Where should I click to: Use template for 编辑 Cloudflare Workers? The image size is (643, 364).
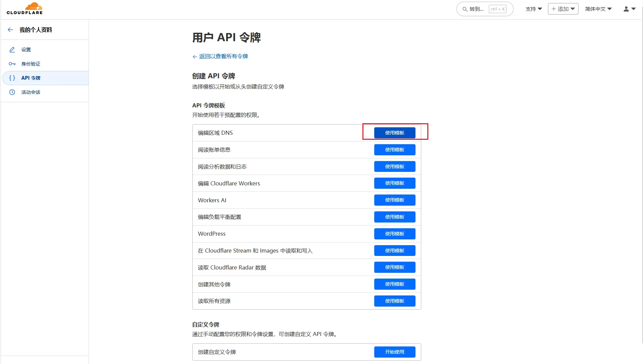click(395, 183)
